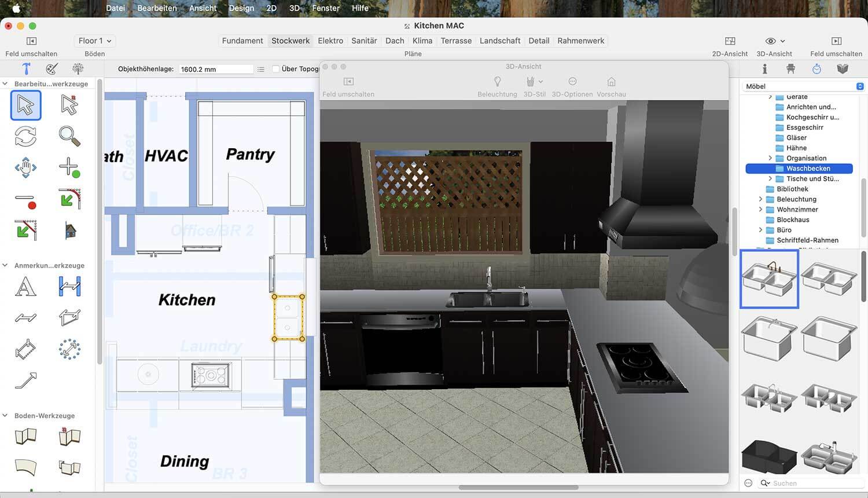Select the leader arrow annotation tool
This screenshot has height=498, width=868.
(x=25, y=380)
